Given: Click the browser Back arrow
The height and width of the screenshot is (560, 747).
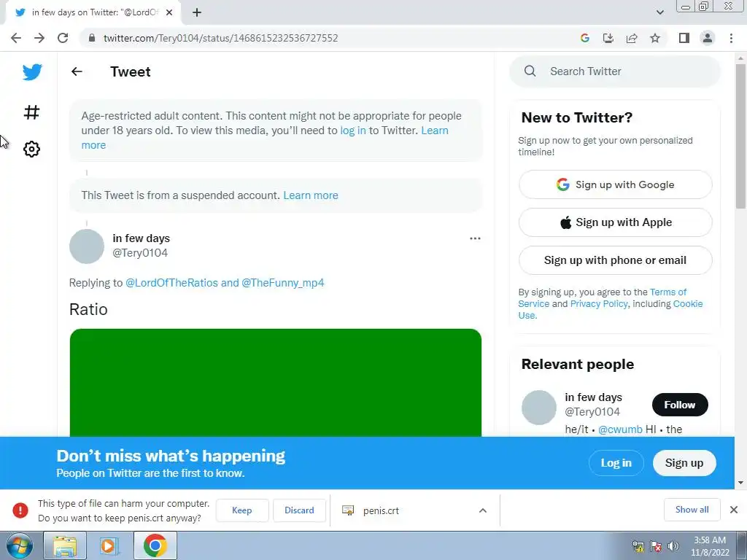Looking at the screenshot, I should click(x=16, y=38).
